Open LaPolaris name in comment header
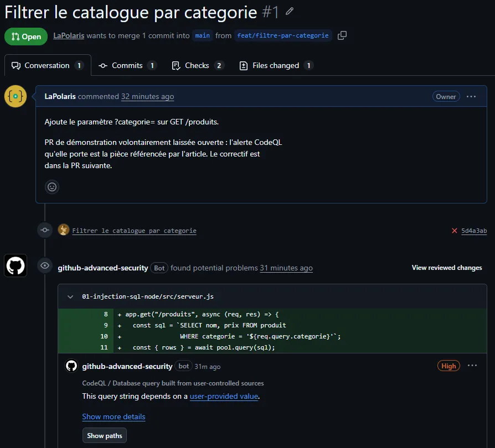The image size is (495, 448). (60, 96)
